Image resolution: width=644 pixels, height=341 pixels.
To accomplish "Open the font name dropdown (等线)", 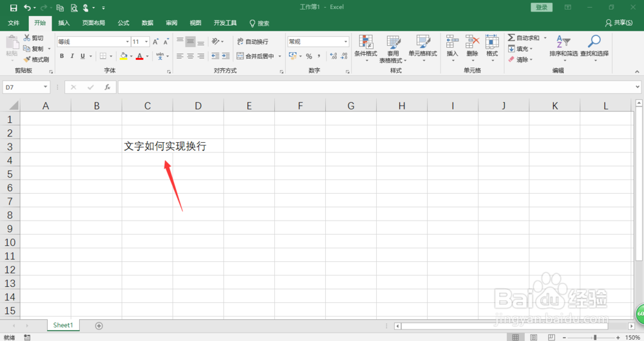I will pos(128,42).
